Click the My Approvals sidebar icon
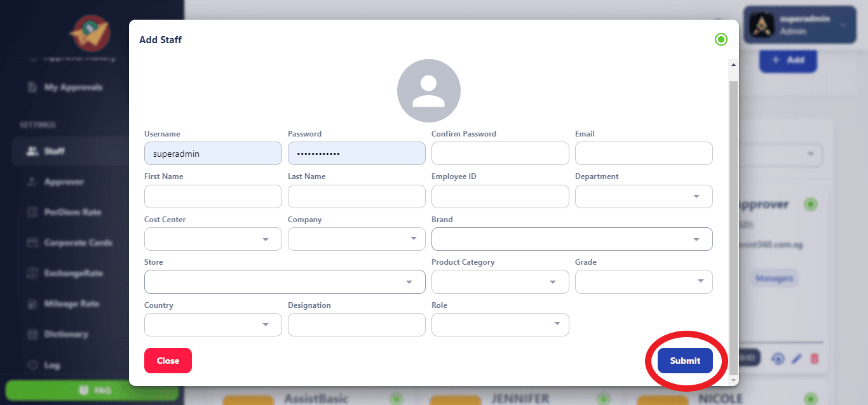Image resolution: width=868 pixels, height=405 pixels. 32,88
